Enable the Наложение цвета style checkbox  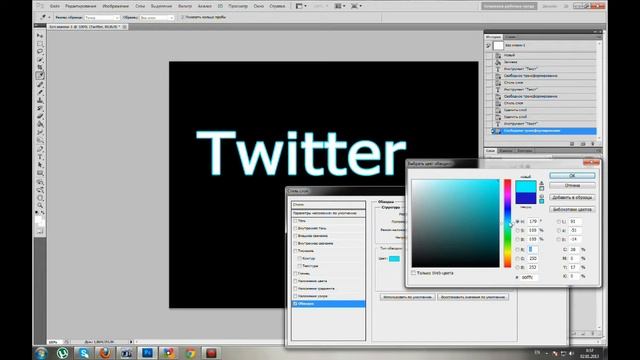coord(295,281)
